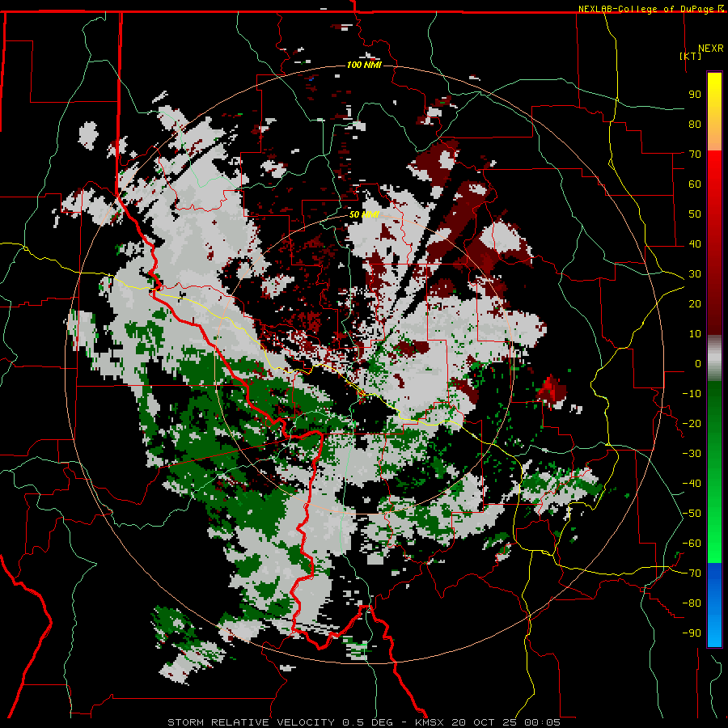Click the 30 value on the velocity scale
This screenshot has height=728, width=728.
(x=695, y=274)
